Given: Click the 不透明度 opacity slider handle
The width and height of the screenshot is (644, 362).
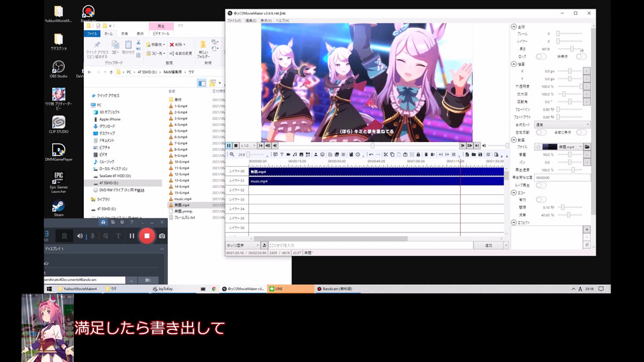Looking at the screenshot, I should (x=581, y=86).
